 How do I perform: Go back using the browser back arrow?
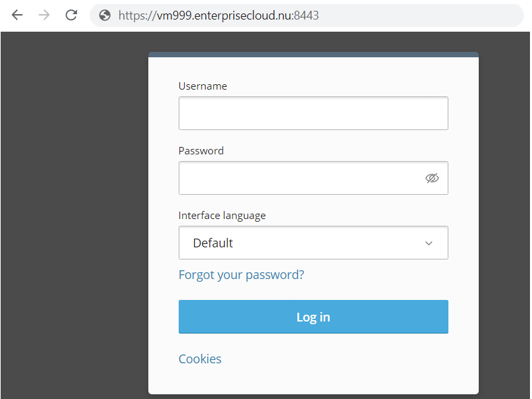point(17,16)
